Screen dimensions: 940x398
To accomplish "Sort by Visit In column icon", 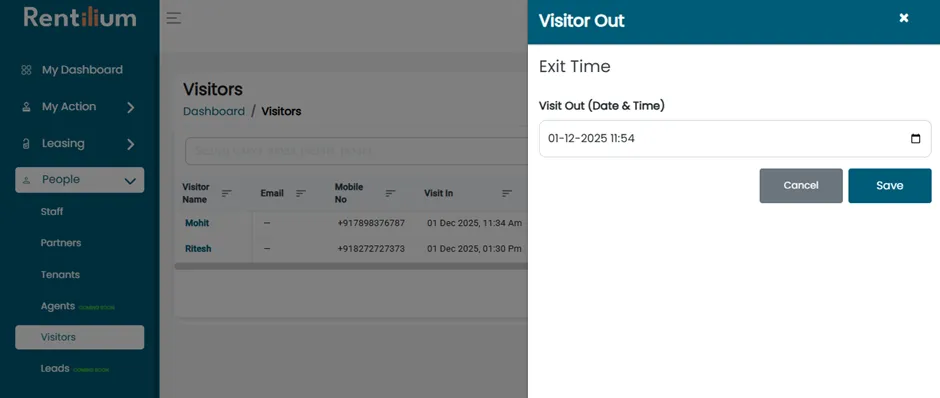I will point(507,194).
